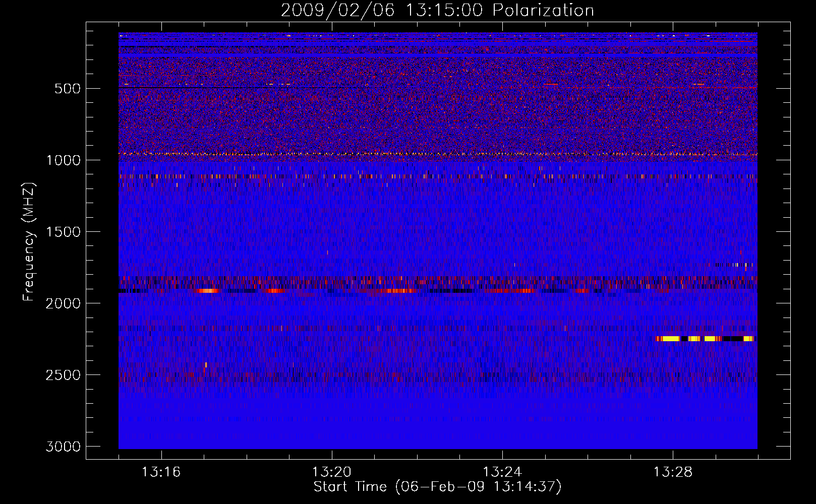Click the 'Frequency (MHZ)' axis label

pyautogui.click(x=28, y=242)
